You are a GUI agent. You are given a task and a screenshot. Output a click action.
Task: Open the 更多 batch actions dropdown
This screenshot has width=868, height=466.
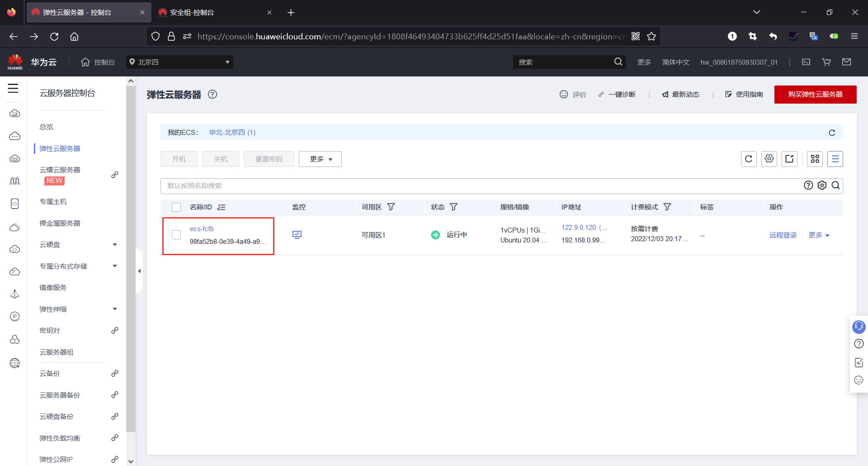point(320,159)
